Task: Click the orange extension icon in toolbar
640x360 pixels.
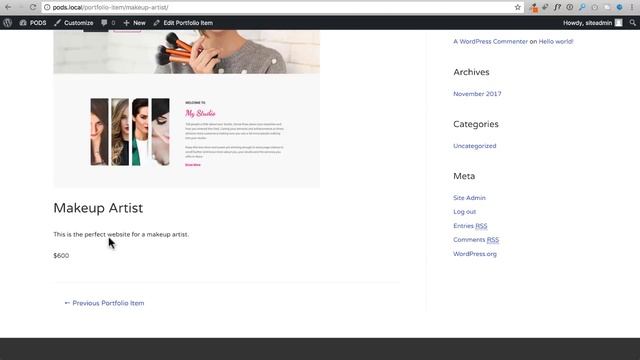Action: pos(534,8)
